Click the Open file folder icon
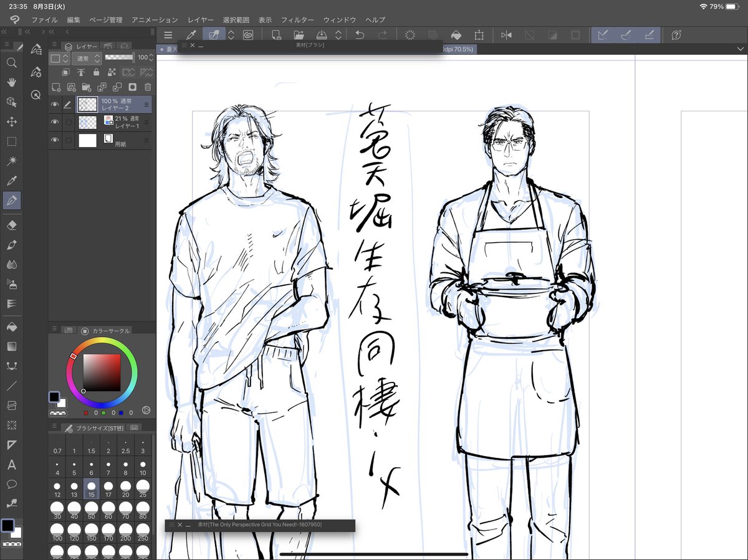This screenshot has width=748, height=560. click(x=299, y=35)
